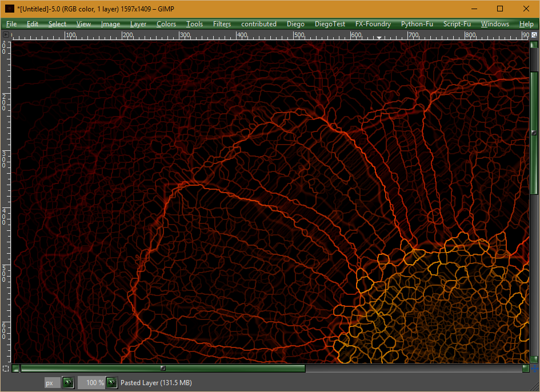Screen dimensions: 540x392
Task: Open the Tools menu
Action: (x=195, y=24)
